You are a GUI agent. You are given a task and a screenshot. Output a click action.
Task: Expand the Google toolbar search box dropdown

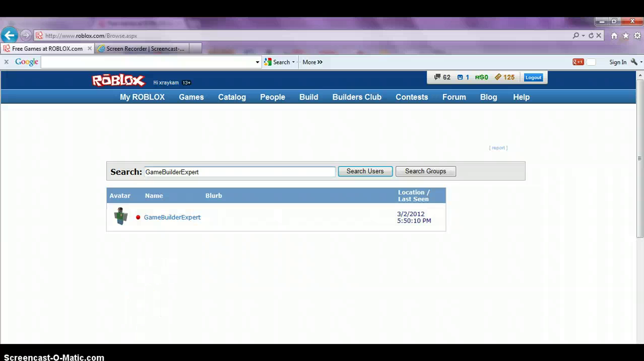[x=257, y=62]
